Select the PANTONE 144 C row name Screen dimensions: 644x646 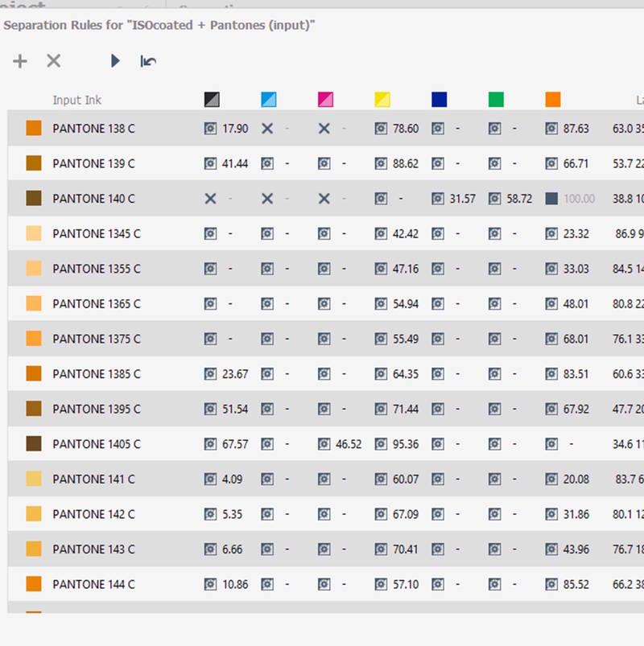coord(93,584)
